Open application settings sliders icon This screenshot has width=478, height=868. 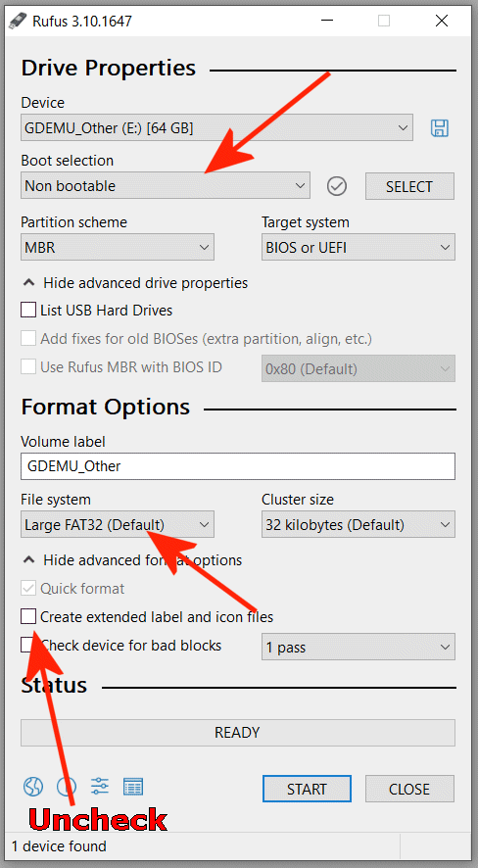(100, 786)
